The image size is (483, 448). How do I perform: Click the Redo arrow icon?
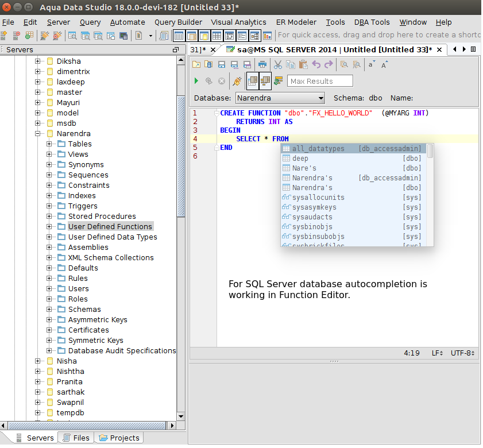click(x=329, y=64)
